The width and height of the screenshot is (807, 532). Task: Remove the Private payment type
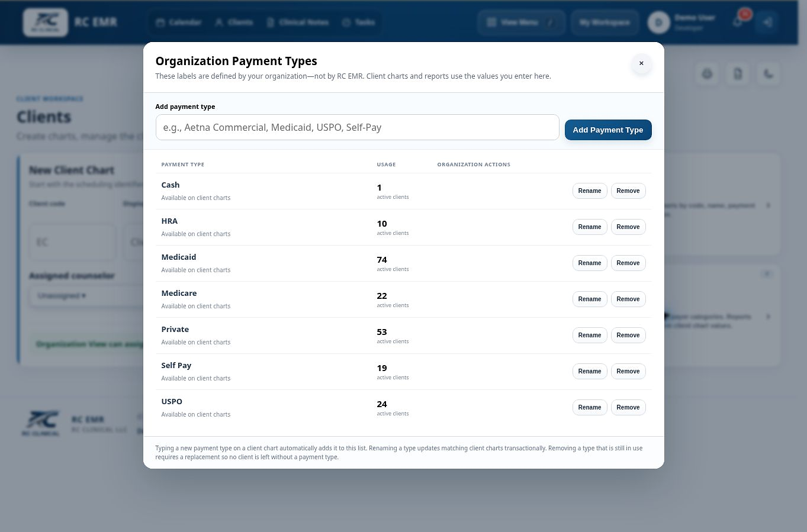point(628,336)
